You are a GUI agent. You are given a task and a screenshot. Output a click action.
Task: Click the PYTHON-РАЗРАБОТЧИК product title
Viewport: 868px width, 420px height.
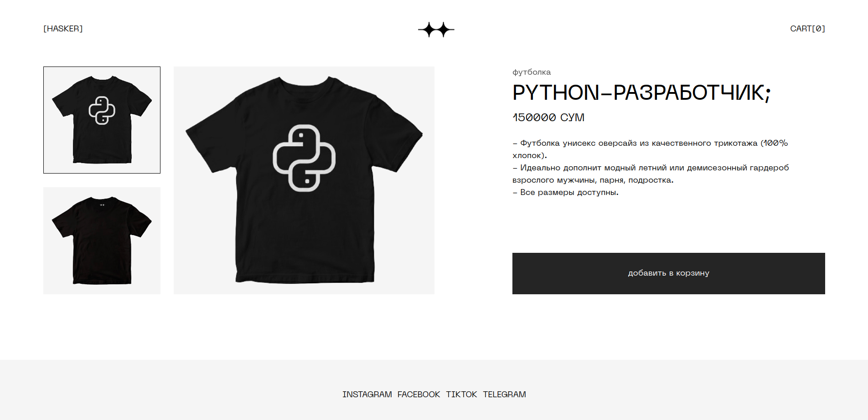click(x=641, y=93)
